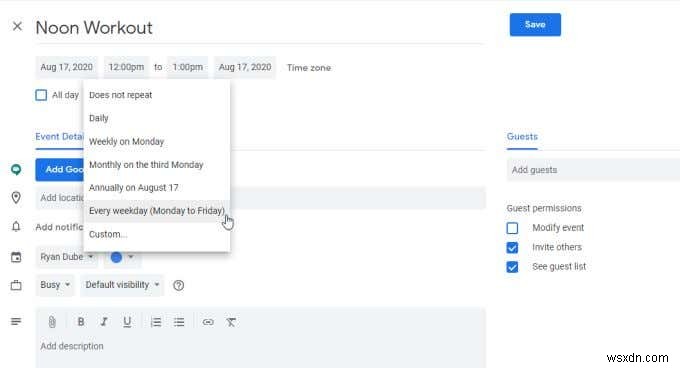Insert a bulleted list
This screenshot has width=680, height=368.
click(179, 322)
